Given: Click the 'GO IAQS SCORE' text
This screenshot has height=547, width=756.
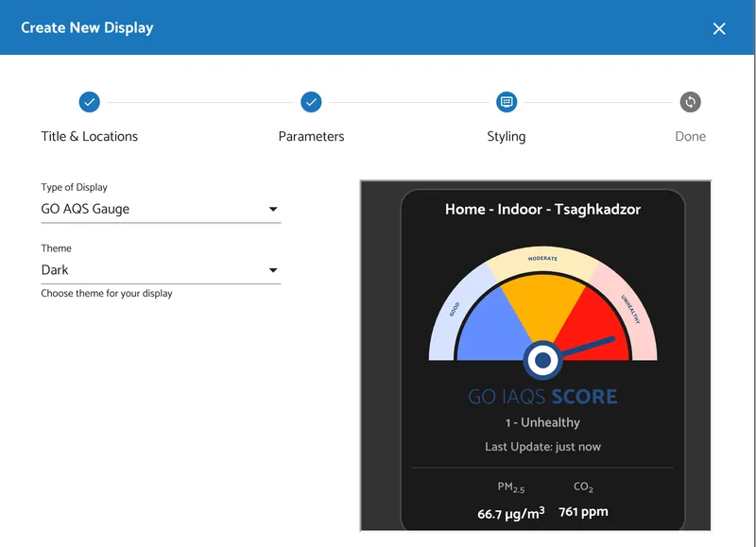Looking at the screenshot, I should [x=542, y=397].
